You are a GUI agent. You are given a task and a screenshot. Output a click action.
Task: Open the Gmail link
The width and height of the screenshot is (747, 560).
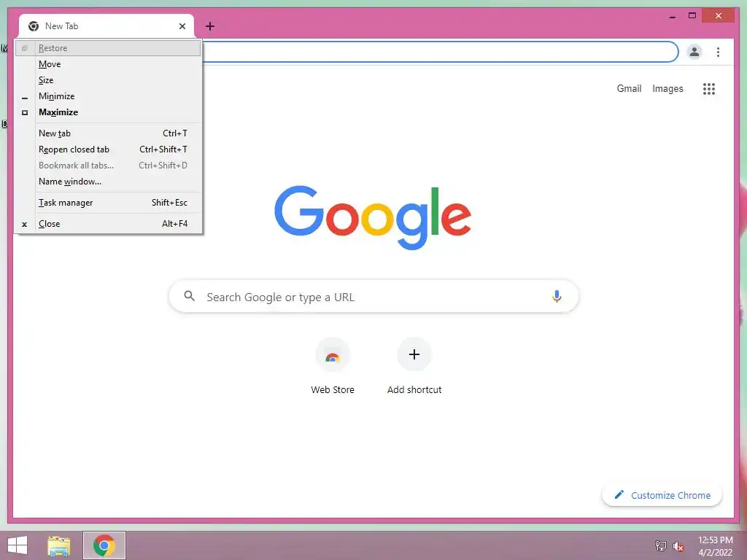click(x=629, y=88)
